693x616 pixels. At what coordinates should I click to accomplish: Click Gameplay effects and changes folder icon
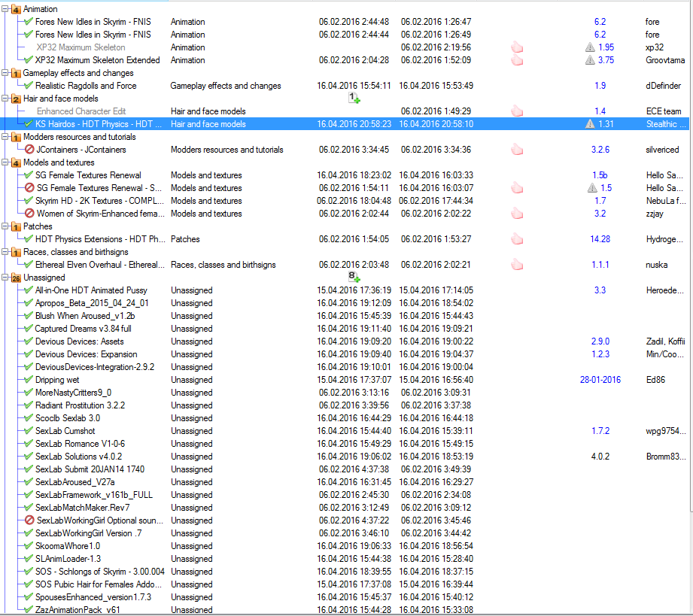click(x=16, y=74)
